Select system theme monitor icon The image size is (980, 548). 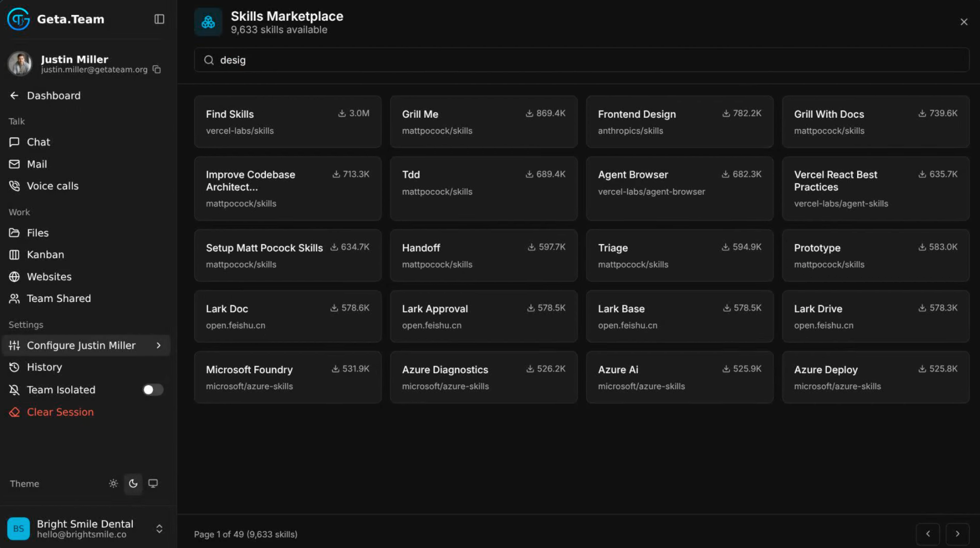click(153, 484)
